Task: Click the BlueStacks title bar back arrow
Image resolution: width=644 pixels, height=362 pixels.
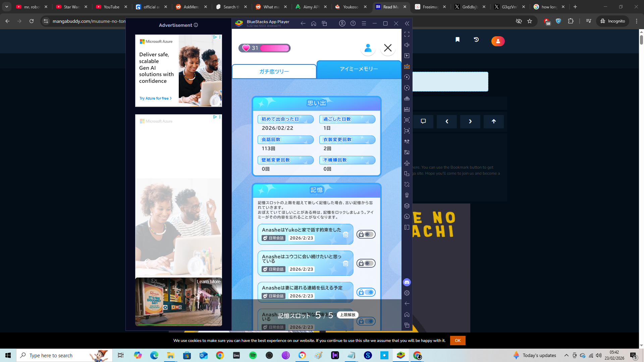Action: point(303,23)
